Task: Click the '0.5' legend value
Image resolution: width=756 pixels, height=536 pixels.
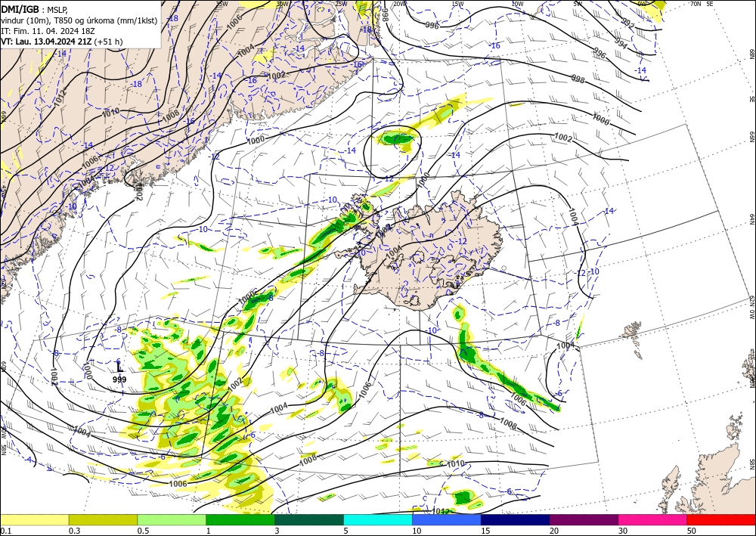Action: click(143, 531)
